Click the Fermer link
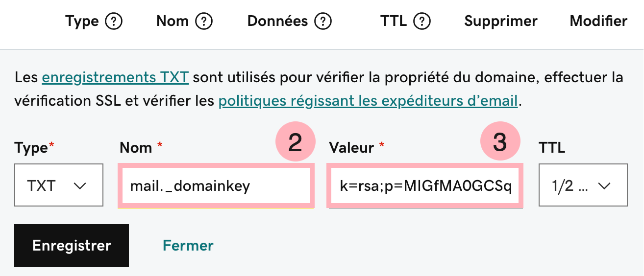This screenshot has width=644, height=276. (188, 246)
